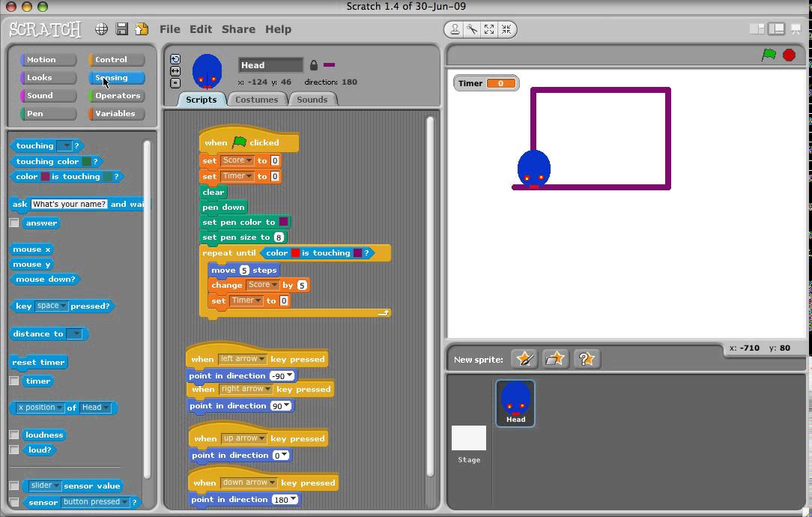
Task: Open the Edit menu
Action: (x=201, y=29)
